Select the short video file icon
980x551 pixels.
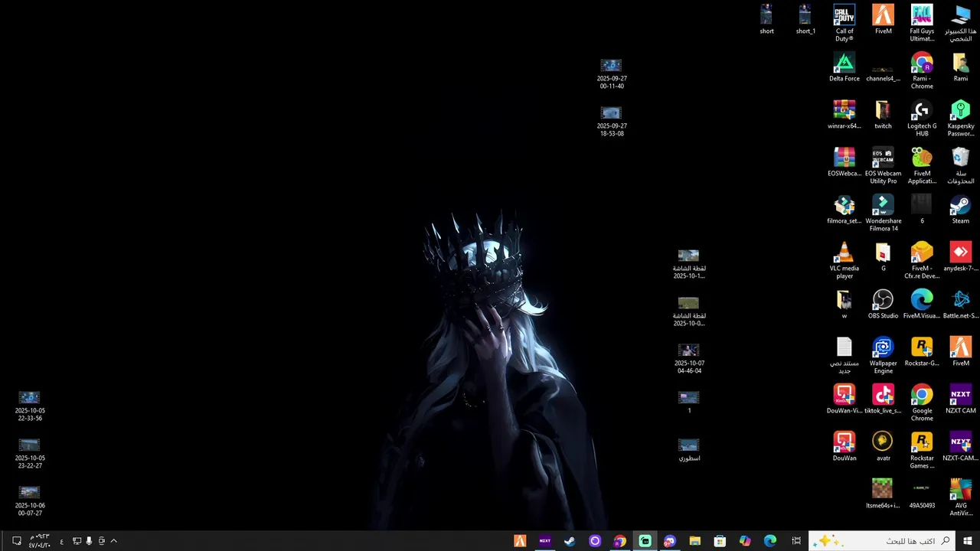point(766,20)
